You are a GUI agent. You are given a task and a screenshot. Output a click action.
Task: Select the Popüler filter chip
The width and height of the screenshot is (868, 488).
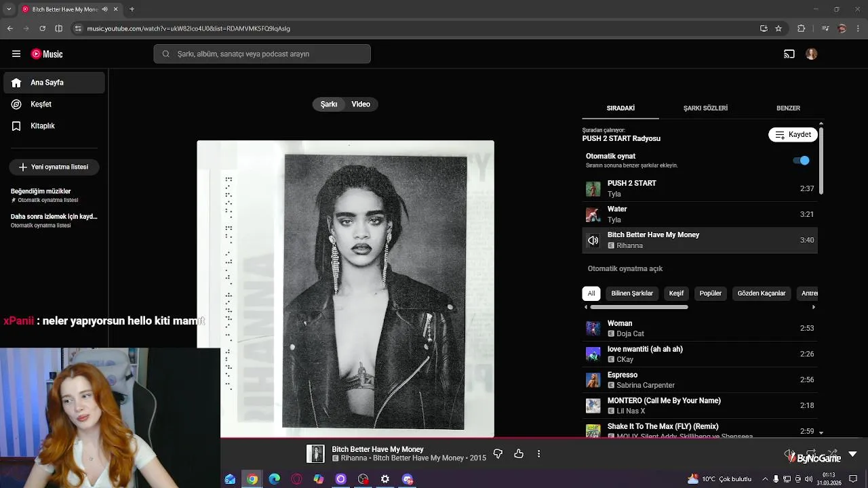click(x=711, y=293)
